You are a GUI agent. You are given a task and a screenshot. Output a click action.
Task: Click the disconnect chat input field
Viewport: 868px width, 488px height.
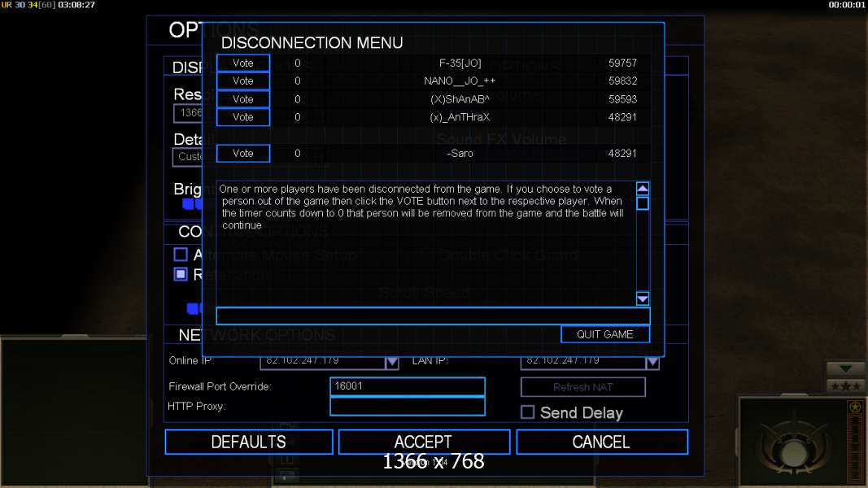coord(433,316)
